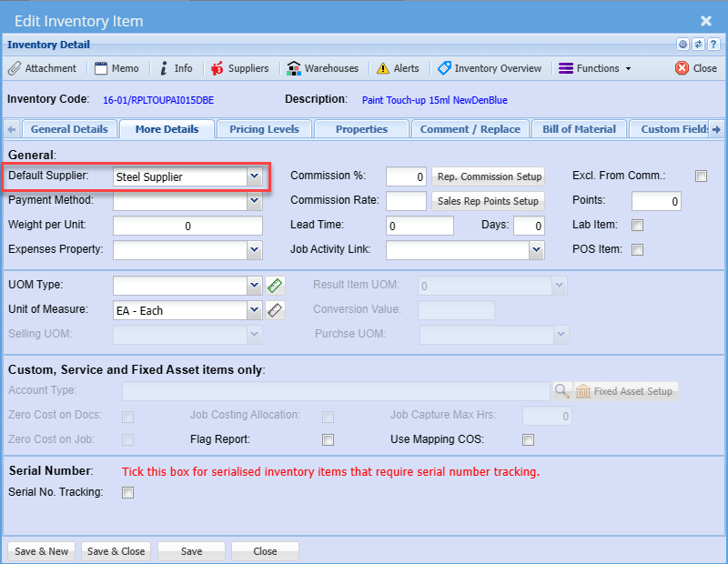Open the Unit of Measure dropdown
The width and height of the screenshot is (728, 564).
[x=254, y=310]
